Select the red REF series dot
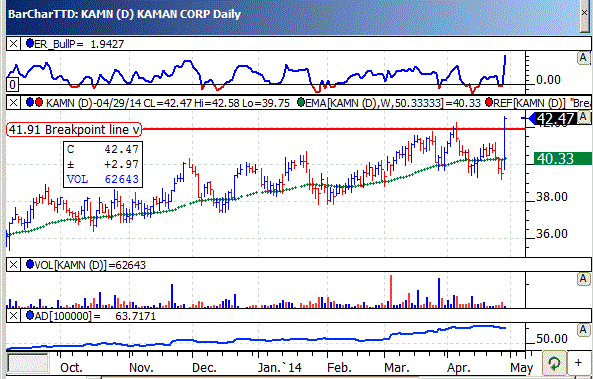The image size is (593, 379). (488, 103)
